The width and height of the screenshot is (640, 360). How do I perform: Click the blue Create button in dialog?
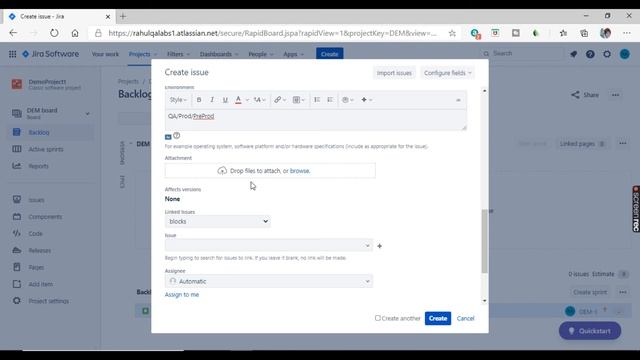coord(438,318)
